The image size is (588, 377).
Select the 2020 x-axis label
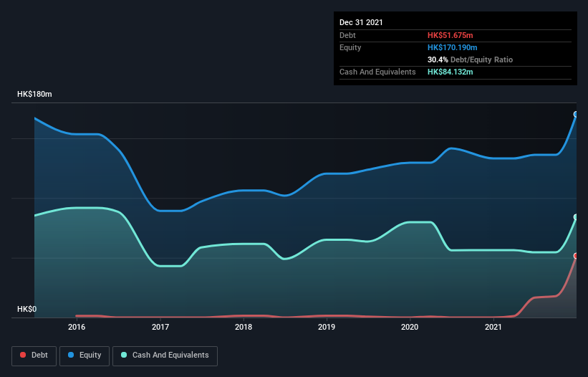click(x=410, y=327)
